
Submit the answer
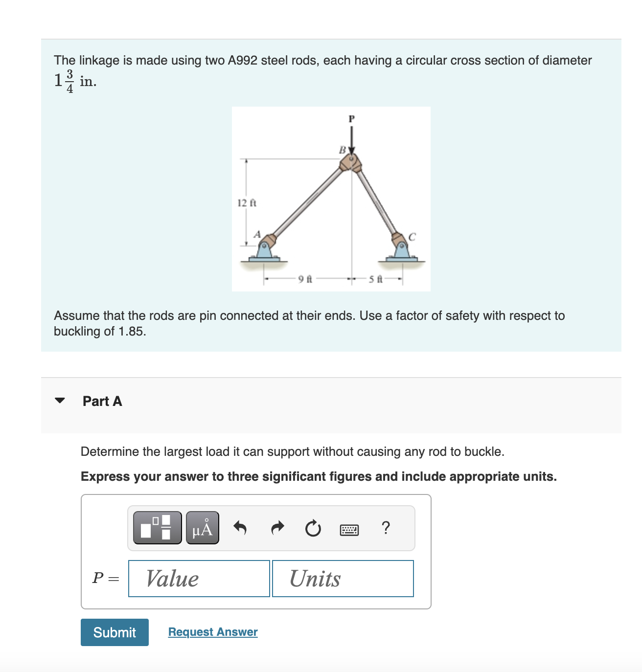tap(114, 632)
